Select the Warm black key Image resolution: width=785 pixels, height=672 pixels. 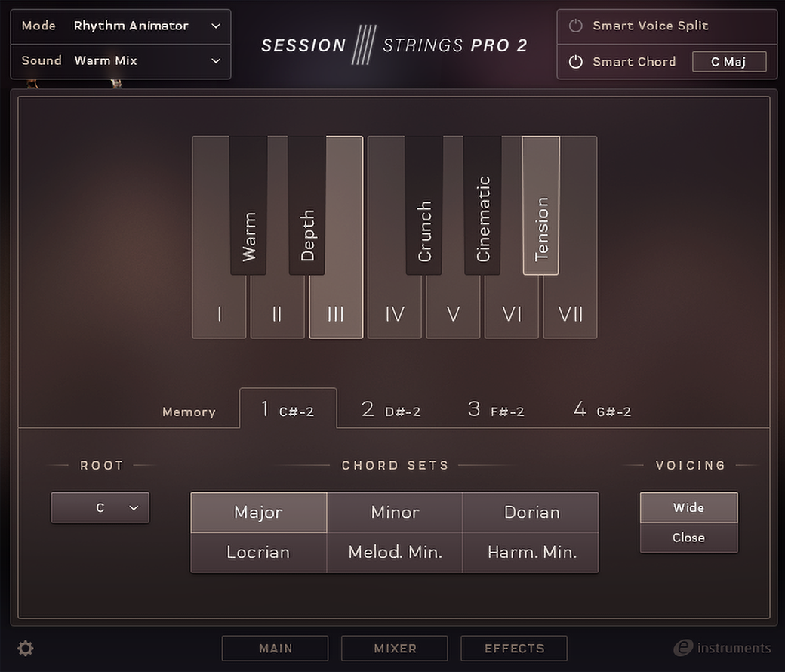point(248,205)
